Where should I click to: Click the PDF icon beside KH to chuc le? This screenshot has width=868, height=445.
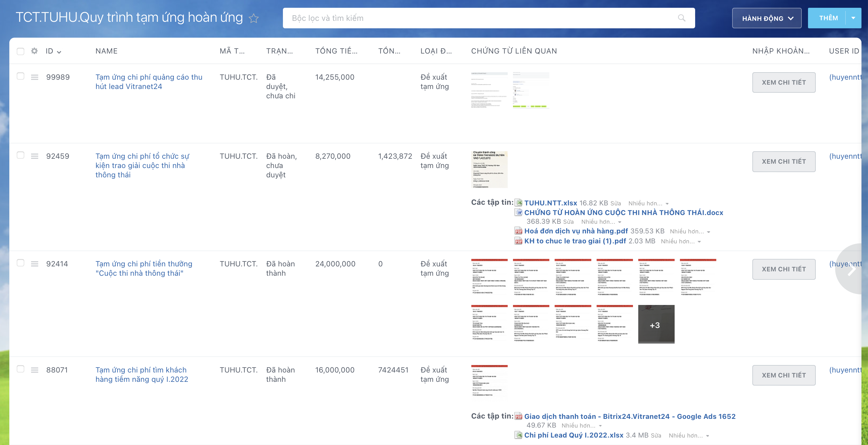click(518, 241)
